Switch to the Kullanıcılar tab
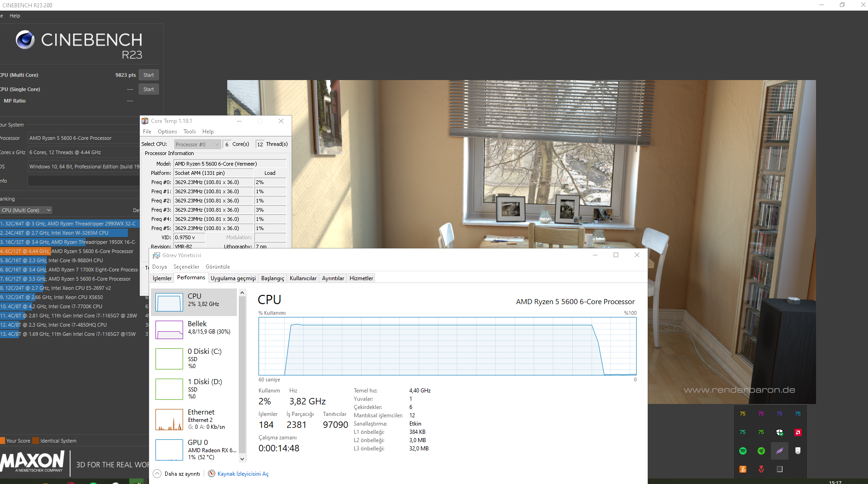The height and width of the screenshot is (484, 868). tap(303, 278)
